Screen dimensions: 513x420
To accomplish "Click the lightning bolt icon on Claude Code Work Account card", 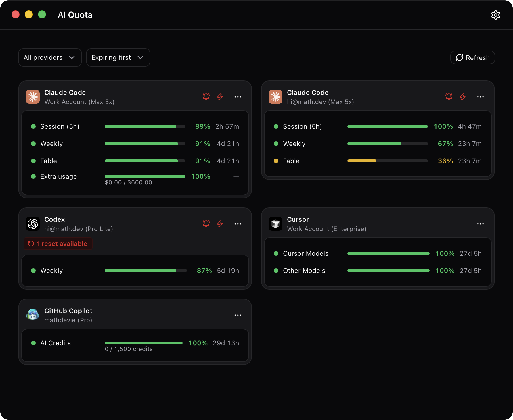I will pyautogui.click(x=220, y=97).
